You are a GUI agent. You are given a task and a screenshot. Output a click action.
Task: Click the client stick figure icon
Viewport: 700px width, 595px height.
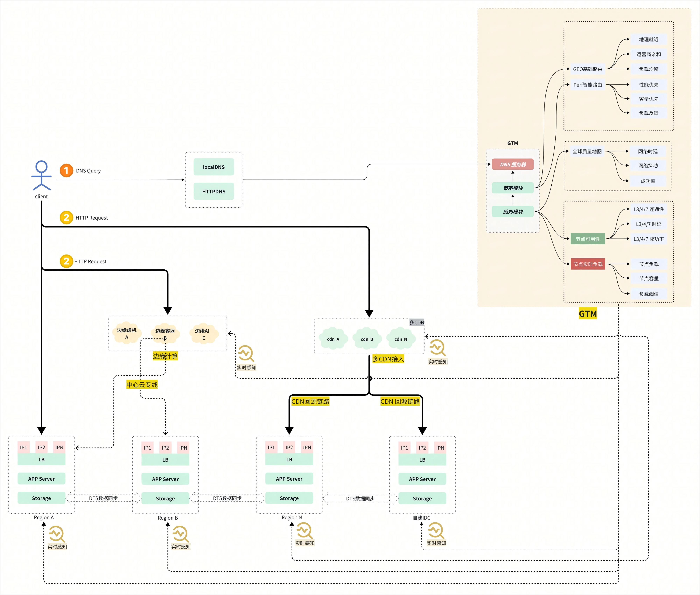click(x=41, y=175)
